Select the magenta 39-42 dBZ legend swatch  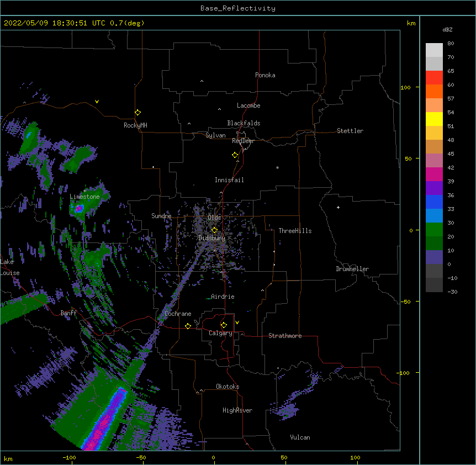tap(434, 174)
